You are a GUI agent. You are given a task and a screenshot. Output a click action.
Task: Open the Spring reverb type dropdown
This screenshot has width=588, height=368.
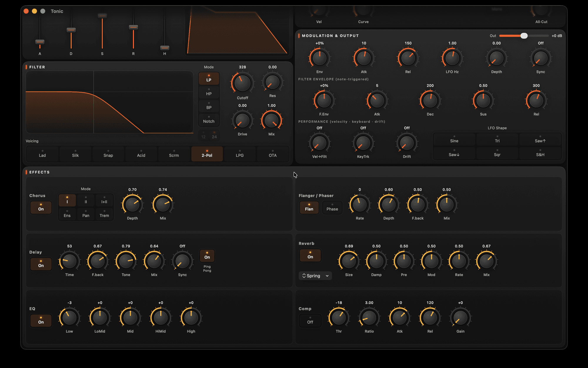click(315, 276)
